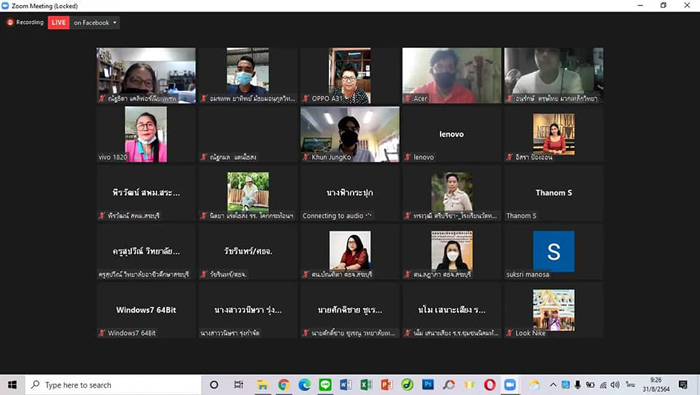Open Microsoft Edge from taskbar

pos(304,385)
